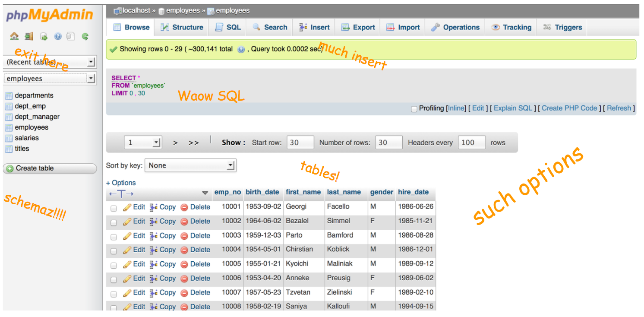This screenshot has height=317, width=644.
Task: Edit the row for employee 10001
Action: click(x=134, y=207)
